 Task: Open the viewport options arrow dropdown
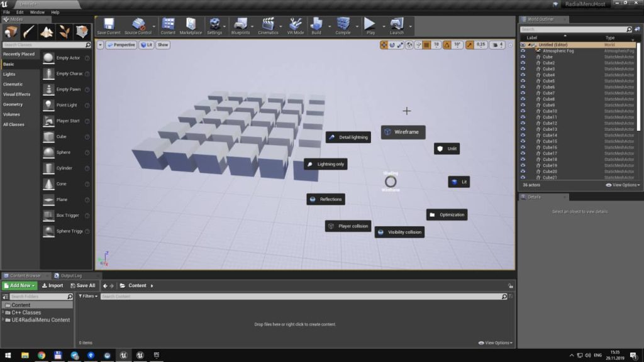(100, 45)
